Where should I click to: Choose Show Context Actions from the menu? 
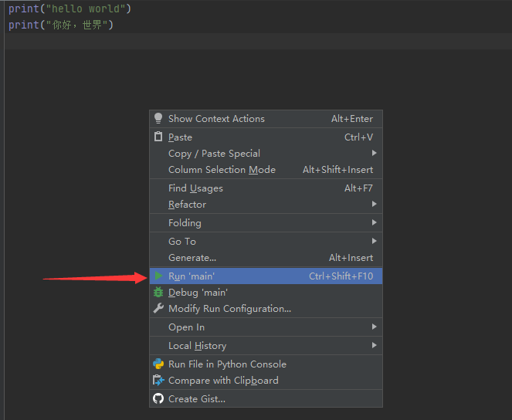point(266,119)
